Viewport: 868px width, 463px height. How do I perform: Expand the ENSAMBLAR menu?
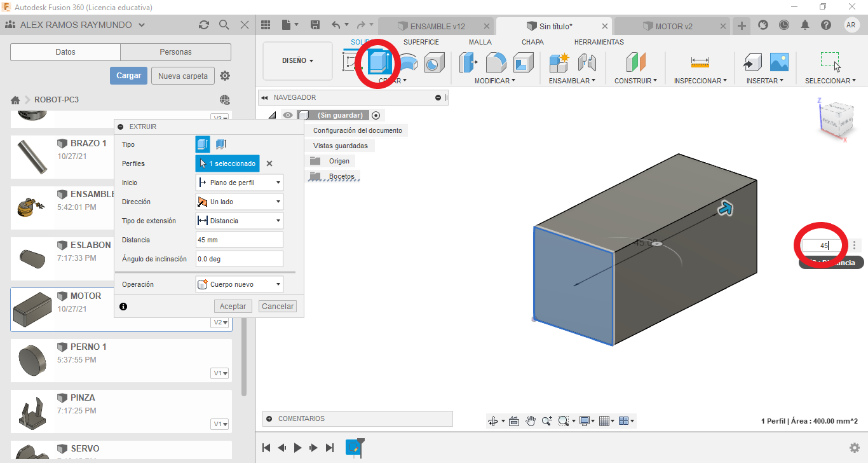point(572,81)
